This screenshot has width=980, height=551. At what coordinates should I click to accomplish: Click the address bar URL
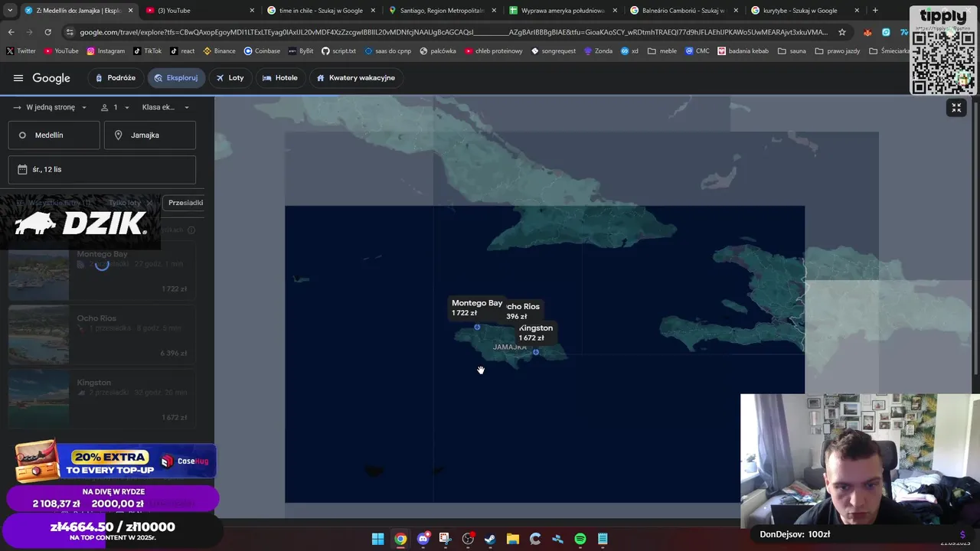453,32
